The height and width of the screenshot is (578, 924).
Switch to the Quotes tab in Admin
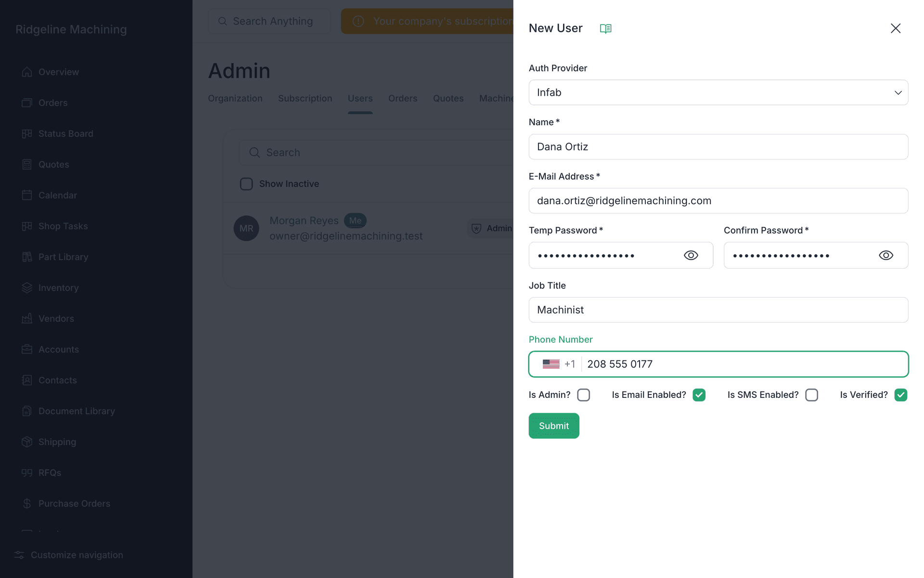[448, 98]
